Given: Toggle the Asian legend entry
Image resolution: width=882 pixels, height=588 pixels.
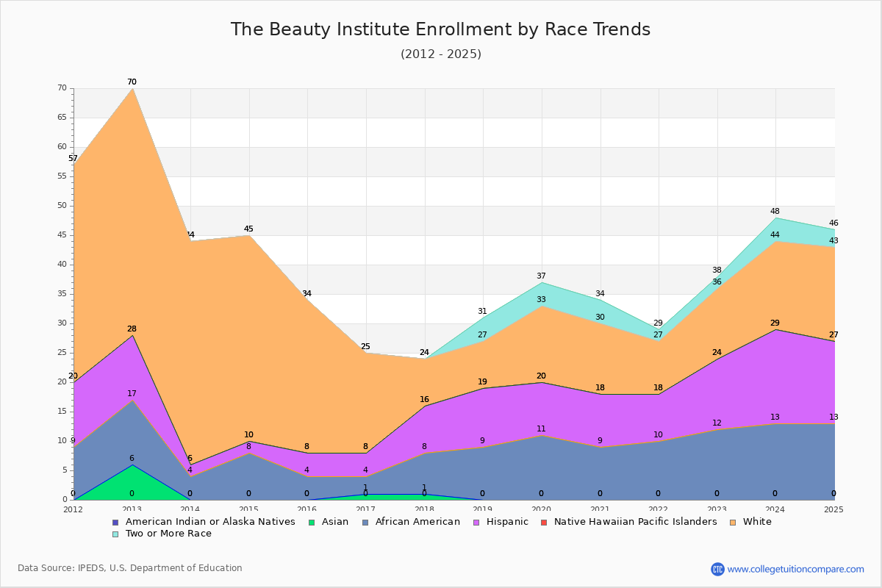Looking at the screenshot, I should tap(329, 522).
